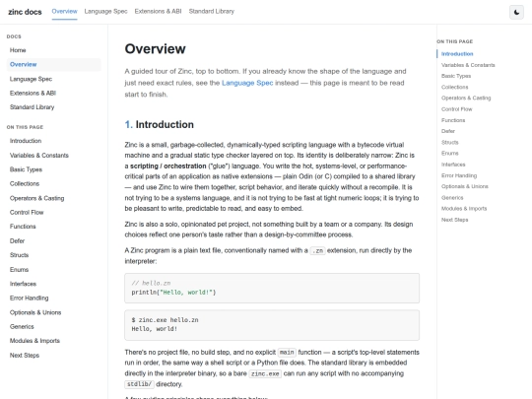Select Interfaces in right table of contents
Image resolution: width=532 pixels, height=399 pixels.
(453, 165)
